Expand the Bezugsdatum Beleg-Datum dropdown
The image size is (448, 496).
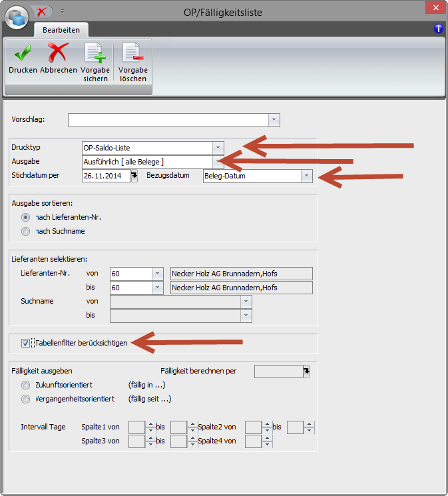tap(306, 176)
